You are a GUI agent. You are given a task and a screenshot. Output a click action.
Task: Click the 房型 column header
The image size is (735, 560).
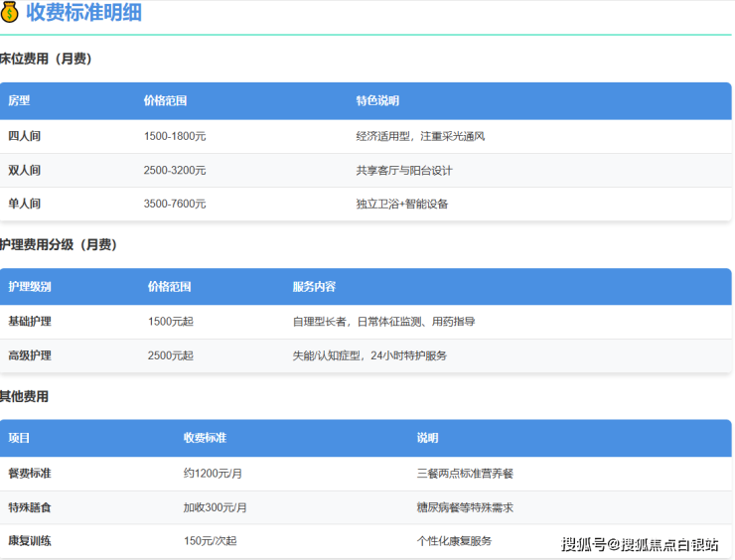click(19, 101)
